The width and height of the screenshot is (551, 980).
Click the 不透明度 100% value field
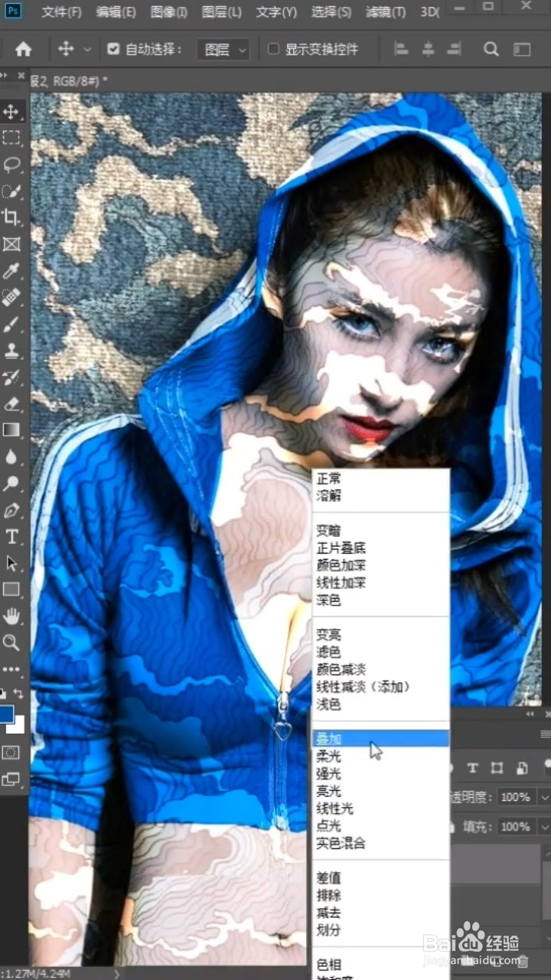517,797
